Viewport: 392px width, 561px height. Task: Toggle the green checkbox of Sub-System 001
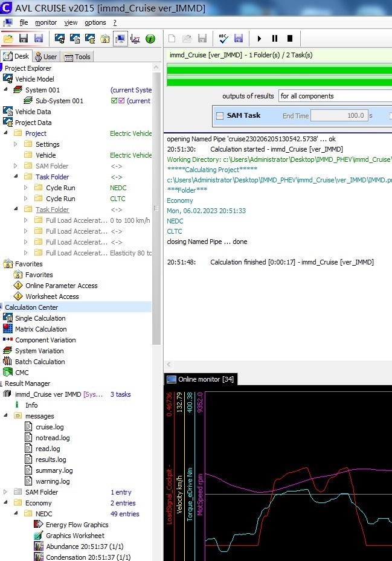pos(114,100)
